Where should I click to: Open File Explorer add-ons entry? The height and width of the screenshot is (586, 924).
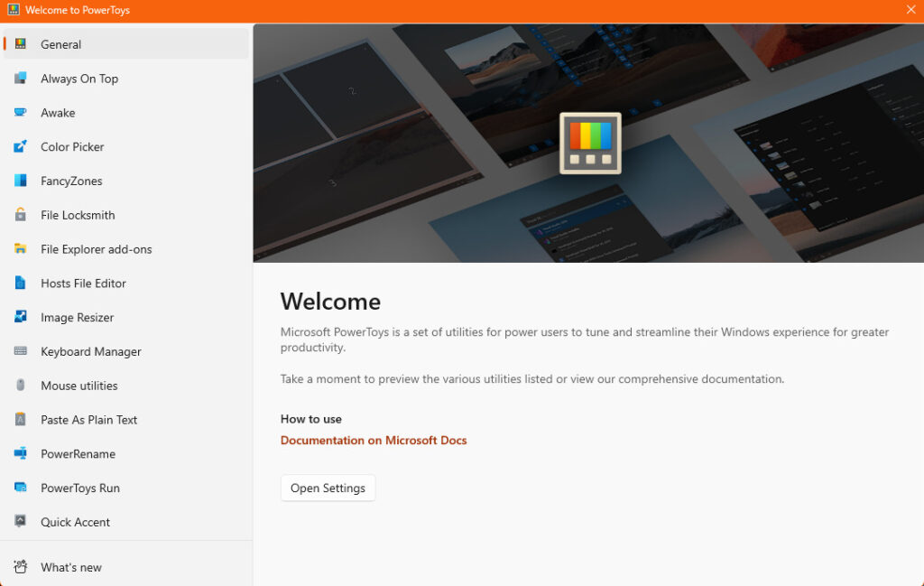(x=126, y=249)
